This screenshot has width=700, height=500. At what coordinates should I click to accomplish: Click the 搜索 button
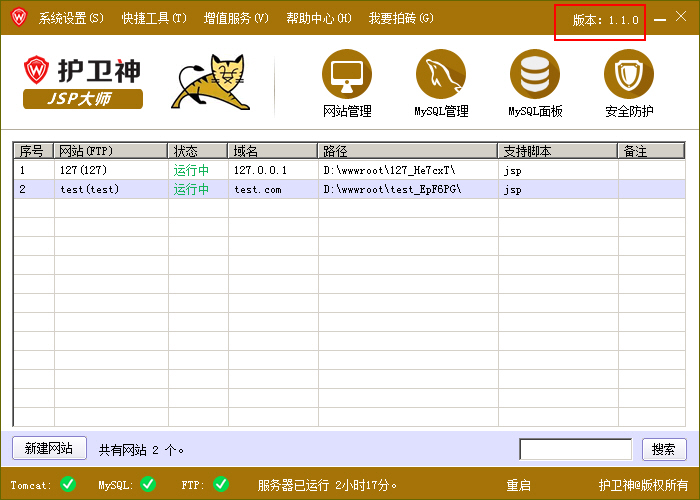pyautogui.click(x=664, y=449)
